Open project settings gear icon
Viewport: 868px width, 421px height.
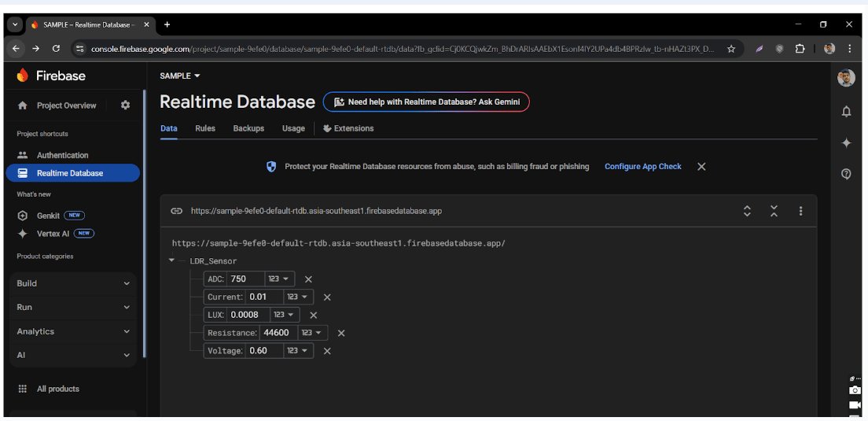(125, 105)
